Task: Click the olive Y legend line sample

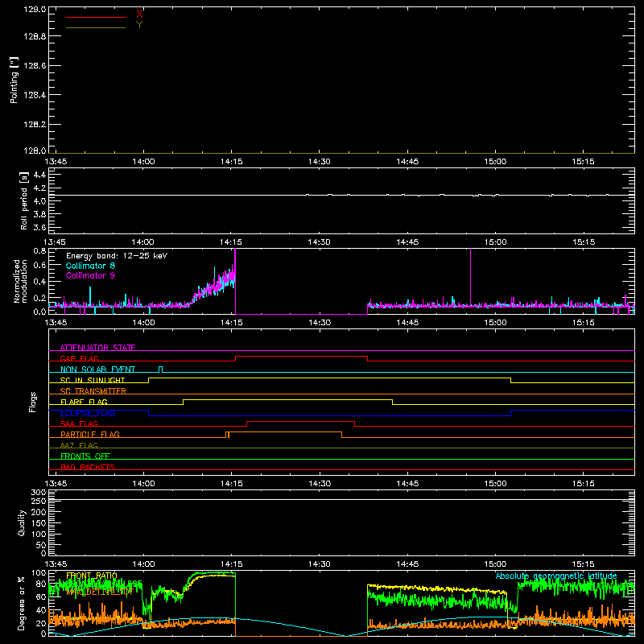Action: [x=96, y=27]
